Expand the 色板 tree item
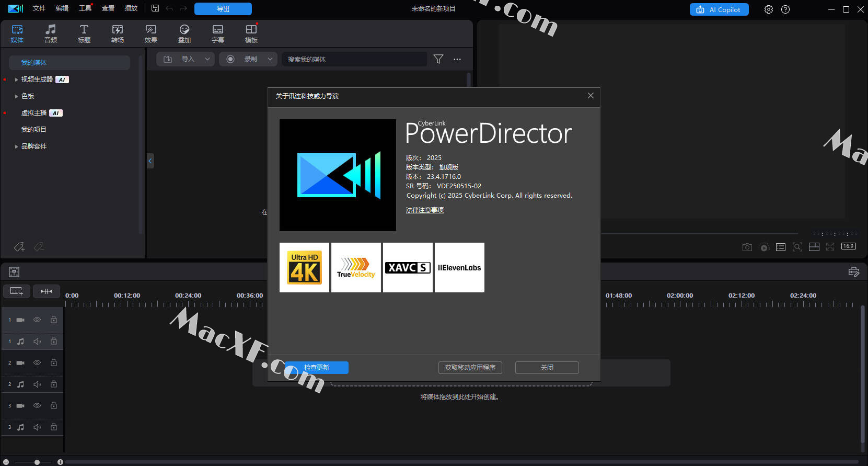Image resolution: width=868 pixels, height=466 pixels. tap(16, 96)
